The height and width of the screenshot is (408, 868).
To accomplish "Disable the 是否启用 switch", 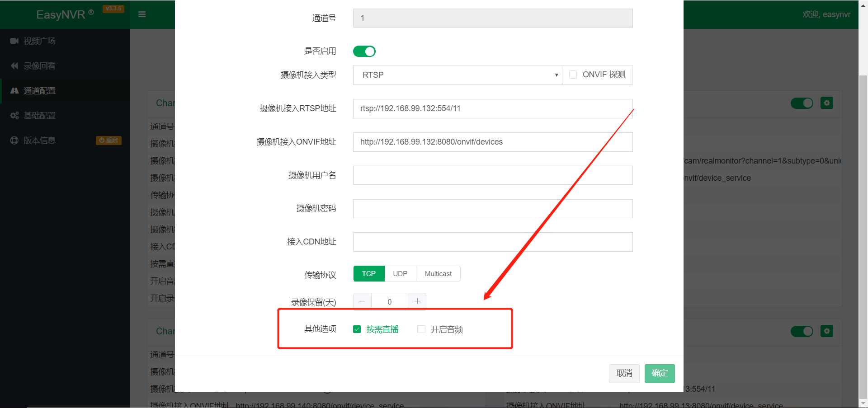I will pyautogui.click(x=364, y=51).
